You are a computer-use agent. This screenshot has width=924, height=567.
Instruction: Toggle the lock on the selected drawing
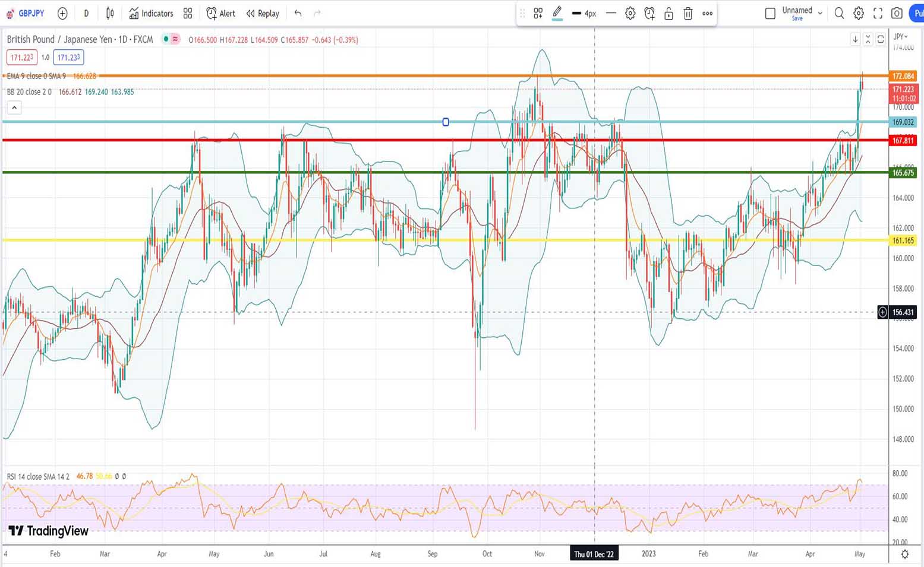[668, 13]
